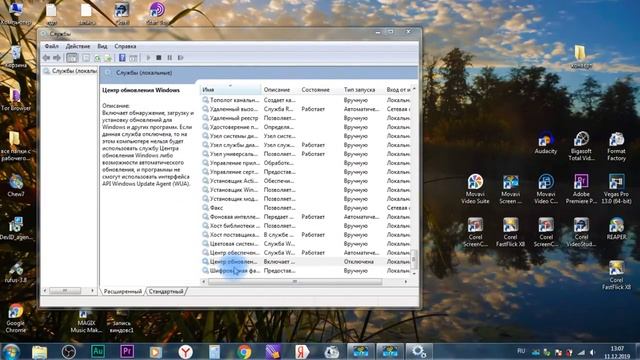This screenshot has width=640, height=360.
Task: Click the services list vertical scrollbar thumb
Action: pos(414,259)
